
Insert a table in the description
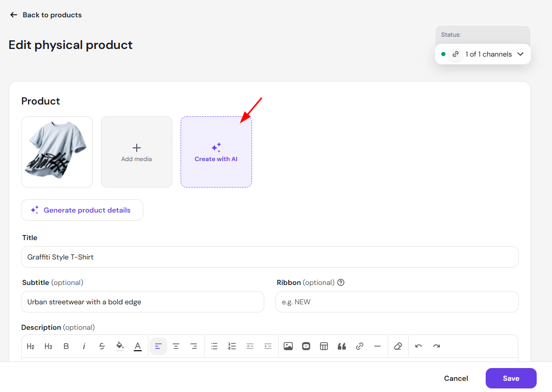click(324, 346)
